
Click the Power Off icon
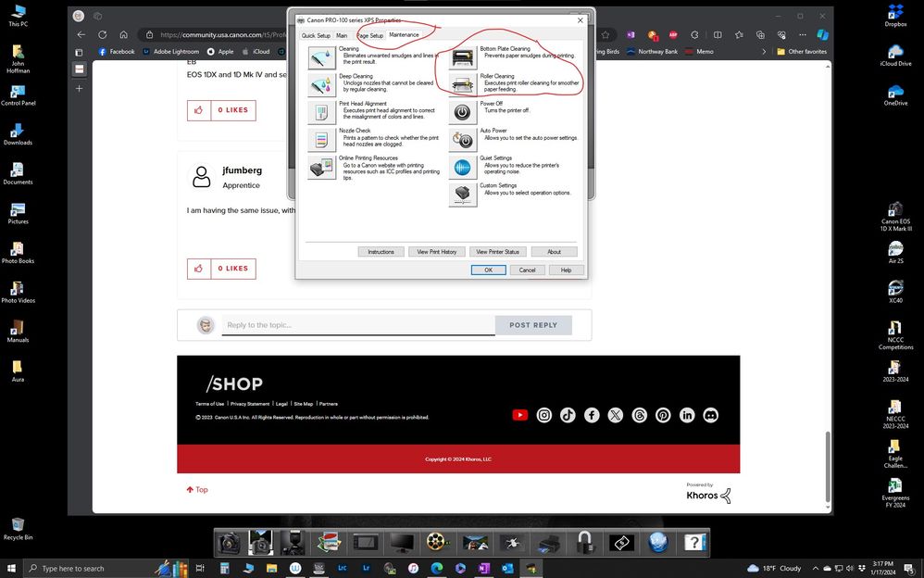tap(462, 111)
